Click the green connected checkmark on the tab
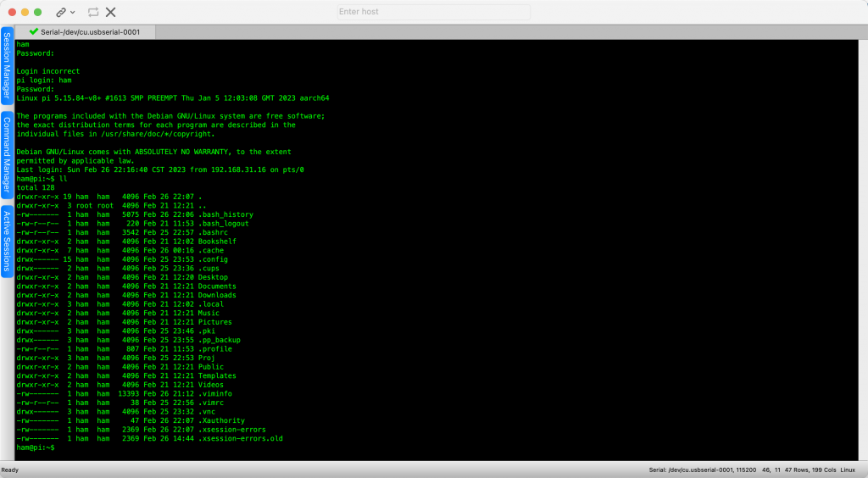Viewport: 868px width, 478px height. 34,32
